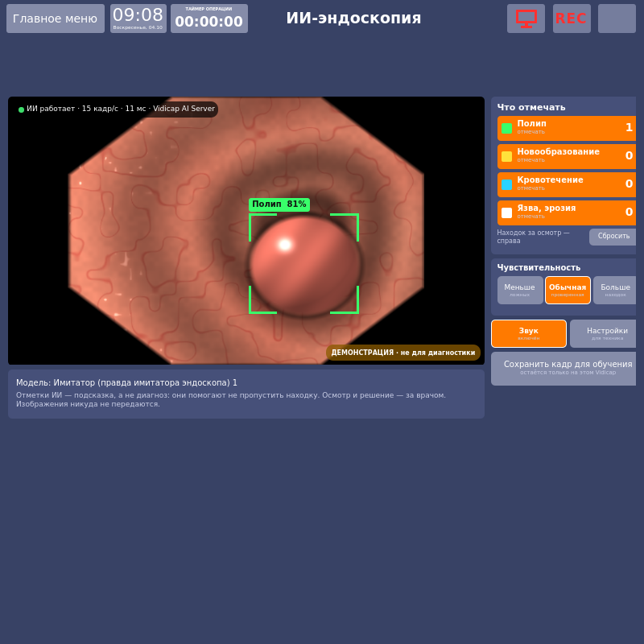Click the white Язва, эрозия color swatch
The width and height of the screenshot is (644, 644).
click(507, 213)
